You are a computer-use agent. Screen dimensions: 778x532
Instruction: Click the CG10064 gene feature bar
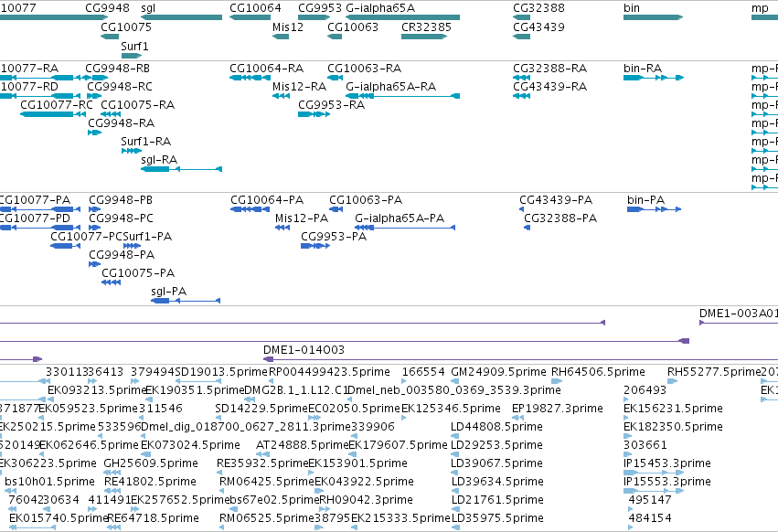(250, 17)
